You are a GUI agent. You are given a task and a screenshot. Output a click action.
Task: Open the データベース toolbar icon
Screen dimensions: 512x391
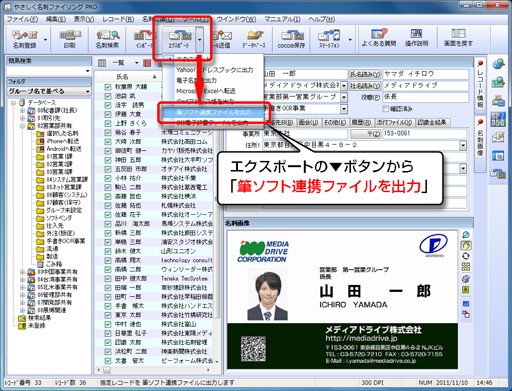point(254,39)
